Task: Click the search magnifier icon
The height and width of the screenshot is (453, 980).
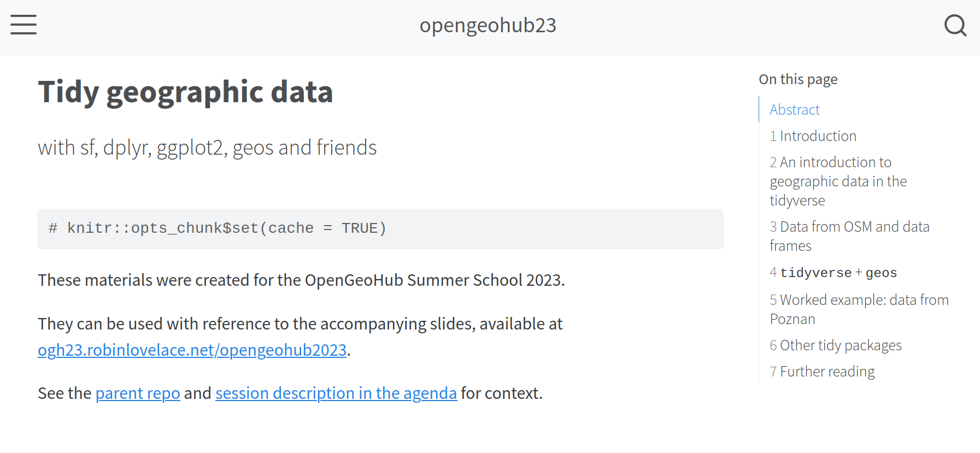Action: pos(955,25)
